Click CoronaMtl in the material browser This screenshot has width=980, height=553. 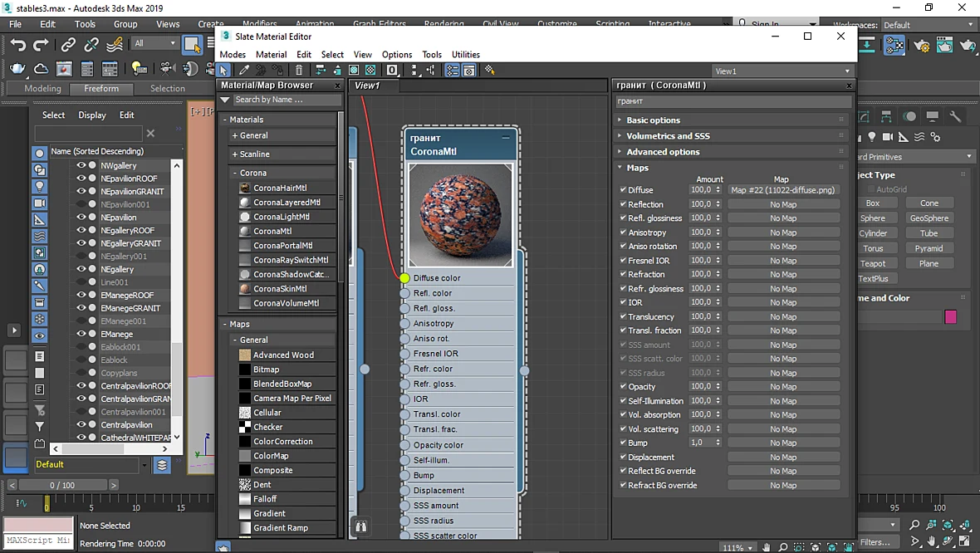click(x=272, y=231)
